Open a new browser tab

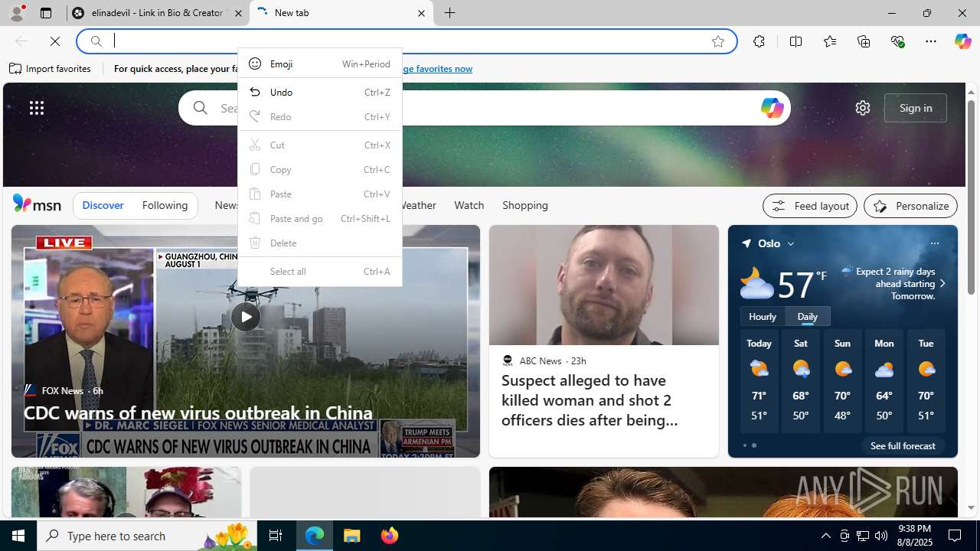(450, 13)
